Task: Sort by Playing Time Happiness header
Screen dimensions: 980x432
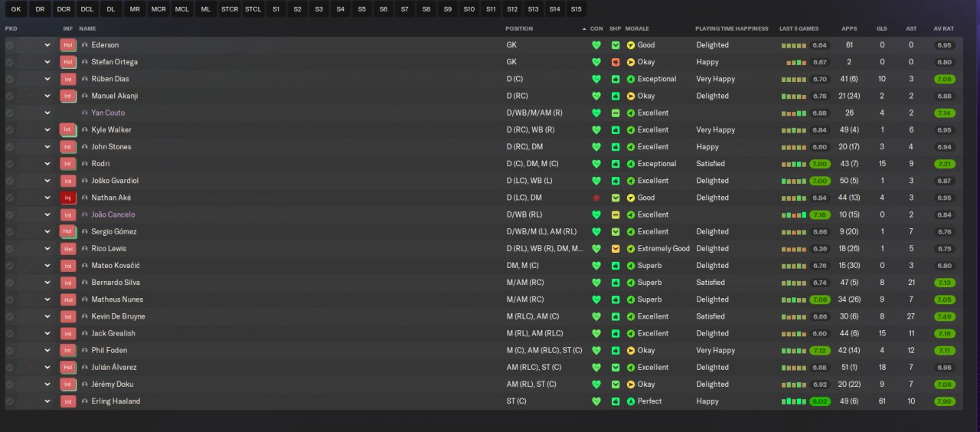Action: coord(731,28)
